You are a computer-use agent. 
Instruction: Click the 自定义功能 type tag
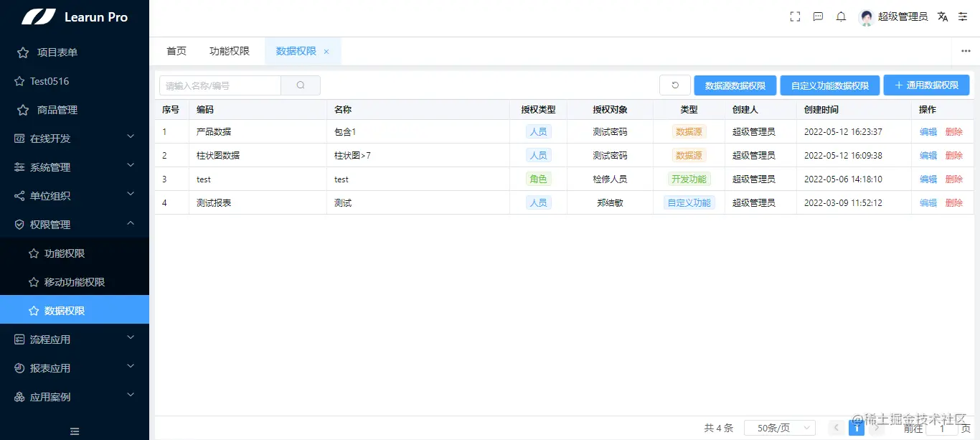[689, 203]
